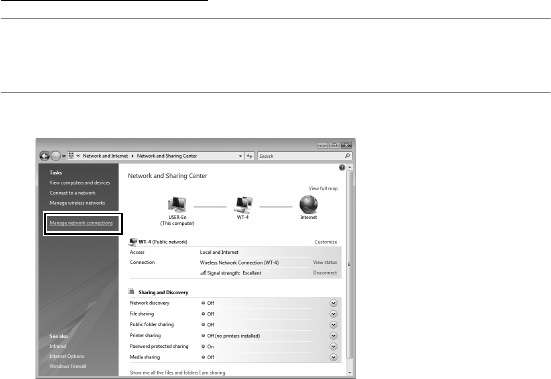Click View full map link

[x=323, y=189]
